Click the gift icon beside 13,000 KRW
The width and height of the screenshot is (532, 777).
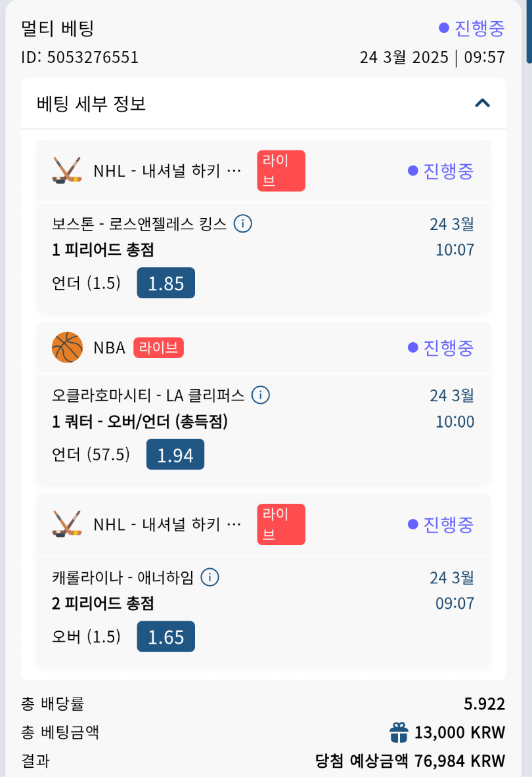[399, 732]
